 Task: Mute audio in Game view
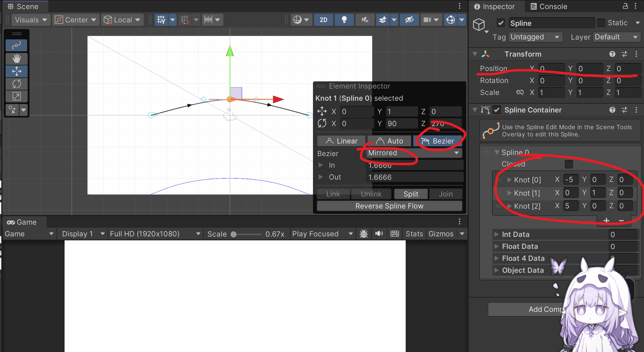click(379, 234)
